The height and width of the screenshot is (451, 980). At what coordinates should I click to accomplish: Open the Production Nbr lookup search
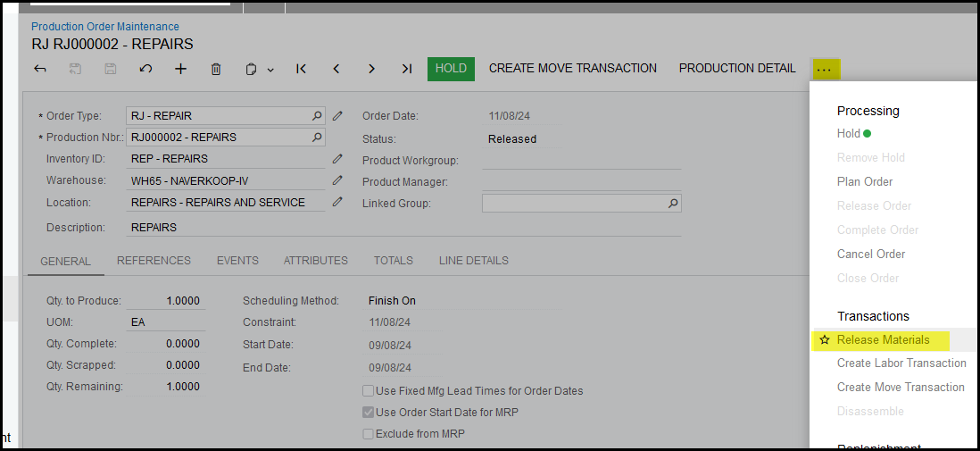[x=316, y=138]
